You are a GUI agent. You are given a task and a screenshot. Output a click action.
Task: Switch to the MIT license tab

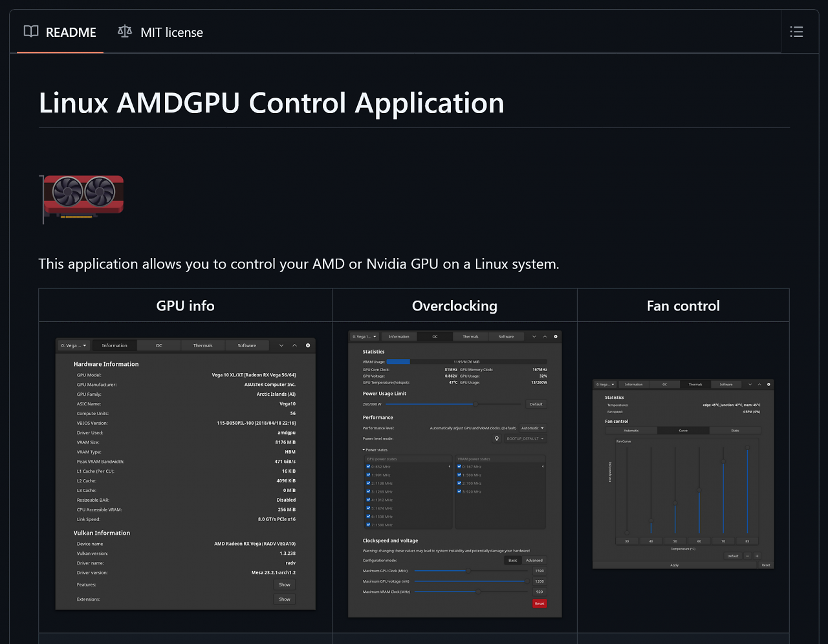click(x=160, y=32)
